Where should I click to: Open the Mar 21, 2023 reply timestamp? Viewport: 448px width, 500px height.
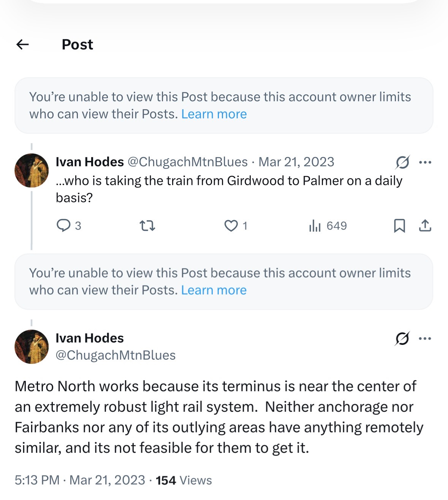[296, 162]
